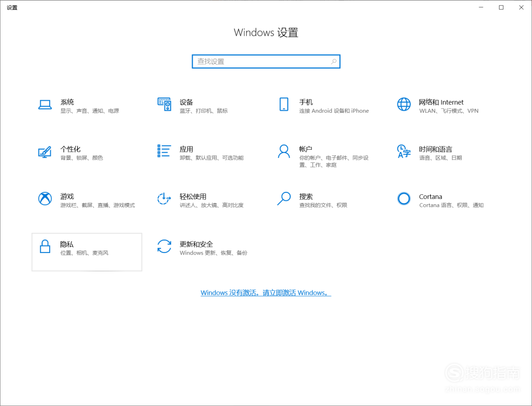
Task: Click description 蓝牙、打印机、鼠标
Action: [203, 111]
